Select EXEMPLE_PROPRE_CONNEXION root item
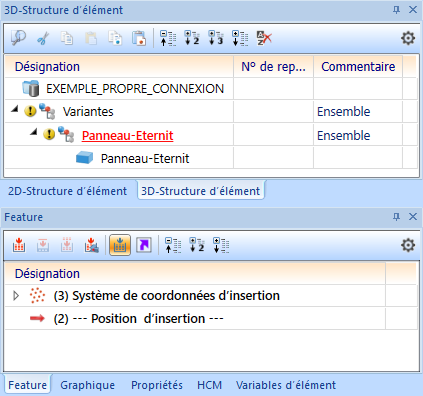The height and width of the screenshot is (396, 423). (x=135, y=89)
